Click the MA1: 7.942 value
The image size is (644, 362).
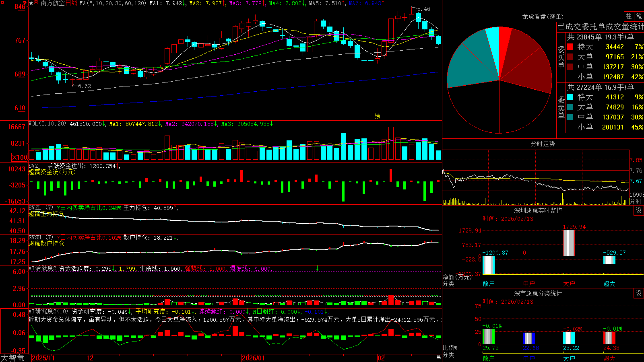166,3
